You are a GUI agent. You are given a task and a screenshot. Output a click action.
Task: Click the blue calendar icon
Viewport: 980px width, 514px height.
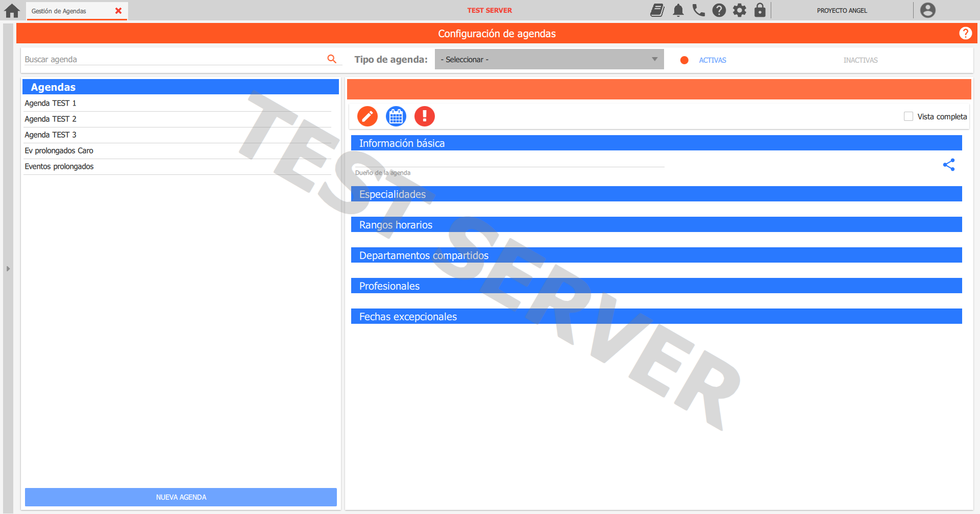tap(396, 116)
